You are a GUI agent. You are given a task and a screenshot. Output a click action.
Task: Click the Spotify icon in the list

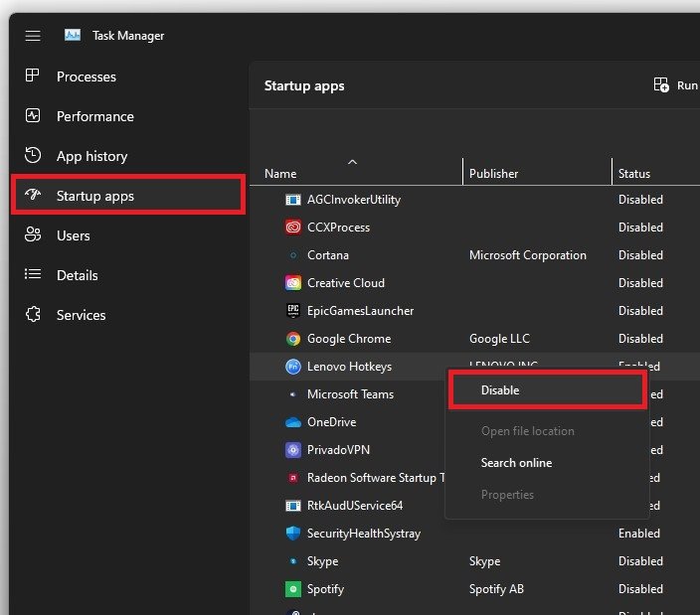[x=293, y=589]
